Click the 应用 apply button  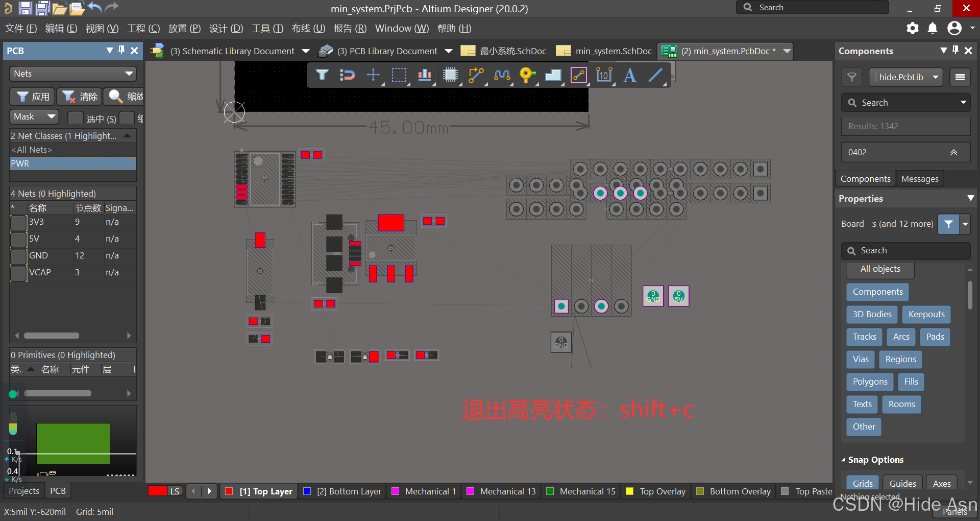coord(33,97)
